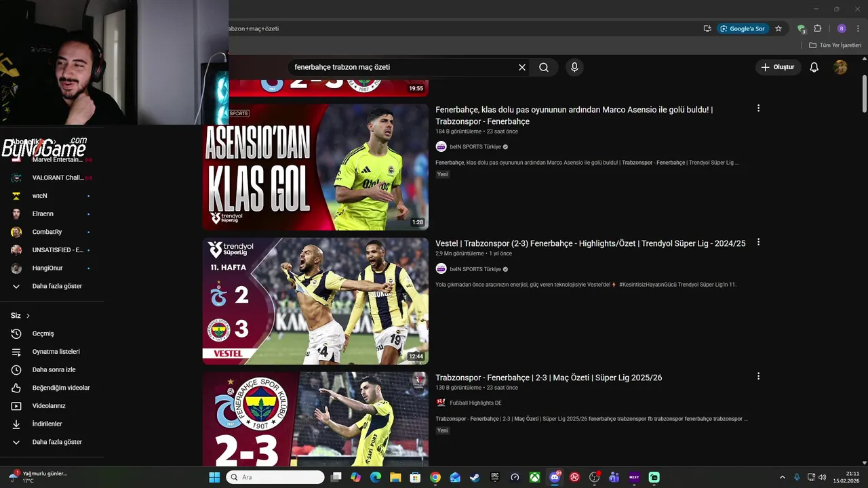Open Microsoft Store from the taskbar
868x488 pixels.
pyautogui.click(x=415, y=477)
